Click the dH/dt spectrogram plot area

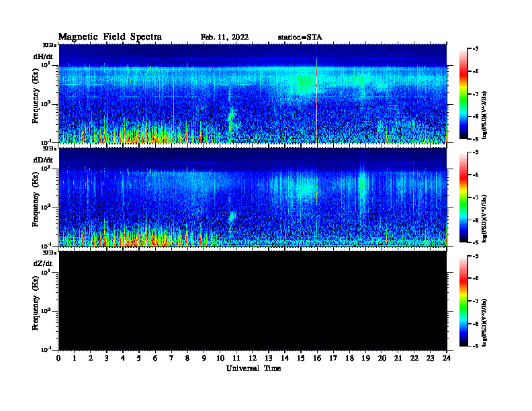pos(253,93)
